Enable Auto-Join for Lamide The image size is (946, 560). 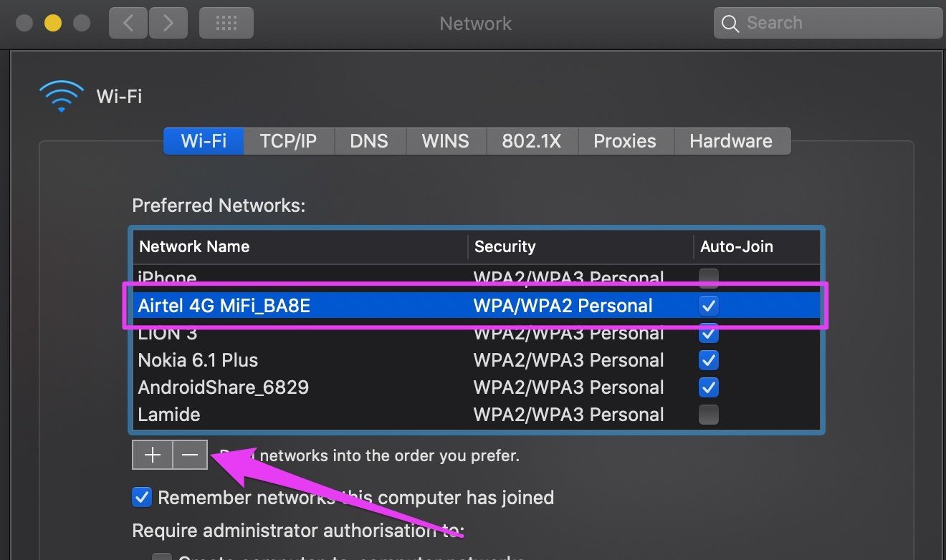(x=709, y=415)
